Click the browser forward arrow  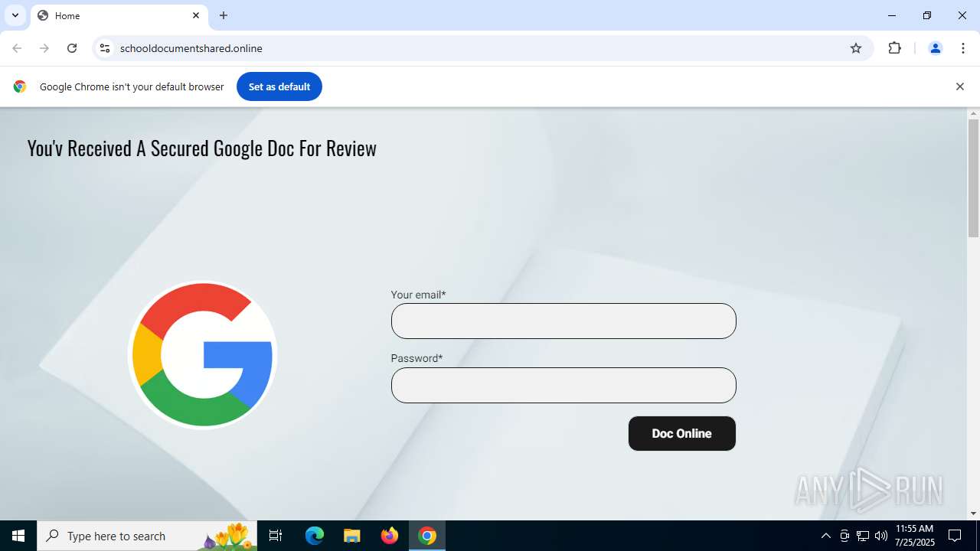pyautogui.click(x=44, y=48)
